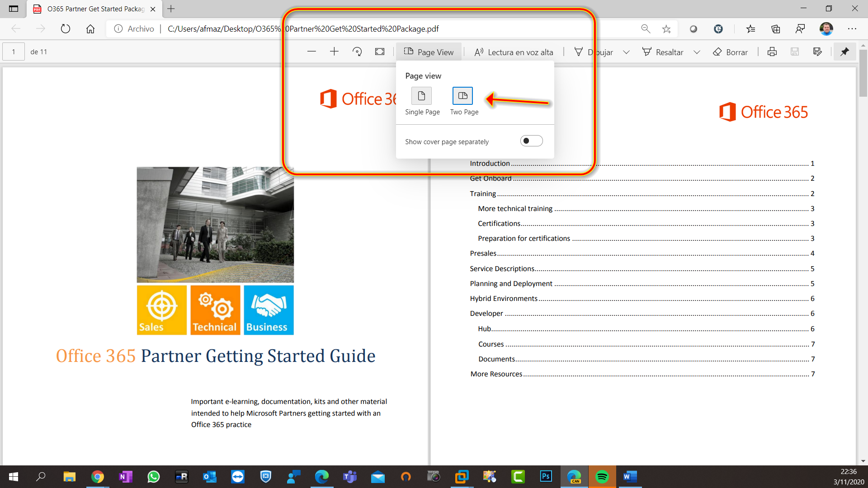The width and height of the screenshot is (868, 488).
Task: Select the Two Page view icon
Action: point(462,96)
